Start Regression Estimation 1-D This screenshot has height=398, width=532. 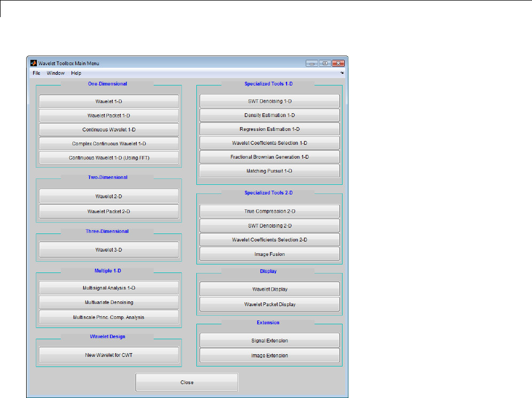(269, 129)
